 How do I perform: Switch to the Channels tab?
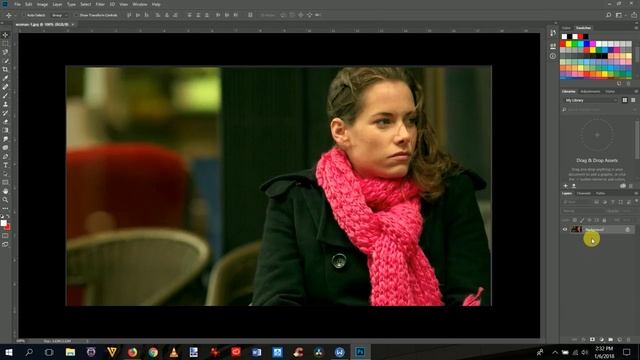(584, 193)
